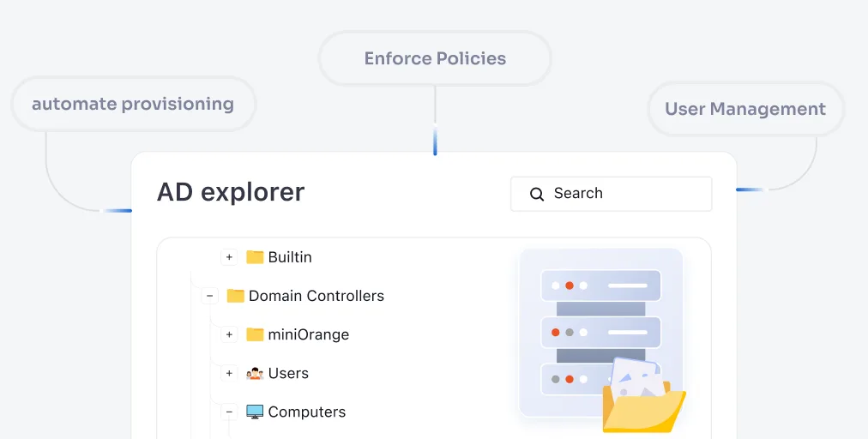Click the Domain Controllers folder icon
This screenshot has width=868, height=439.
pyautogui.click(x=236, y=296)
